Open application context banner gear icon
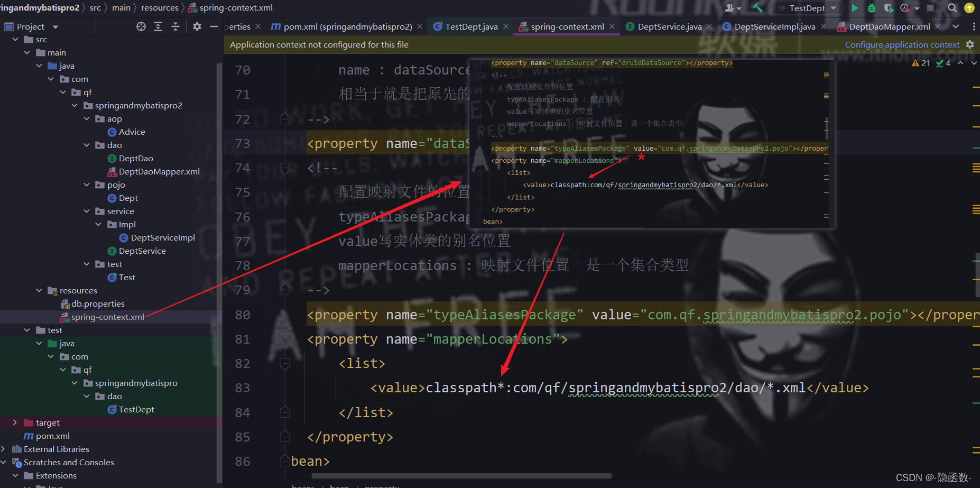Screen dimensions: 980x488 click(970, 45)
